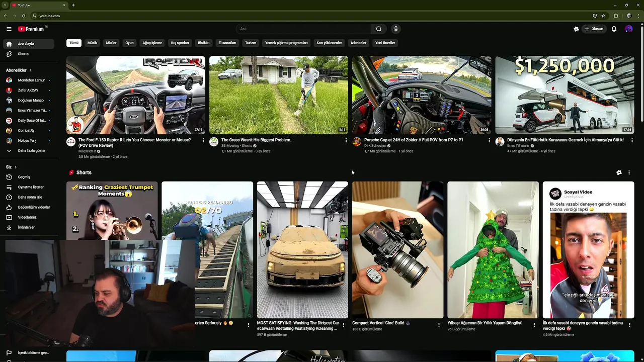Screen dimensions: 644x362
Task: Expand Daha fazla göster subscriptions
Action: click(x=28, y=150)
